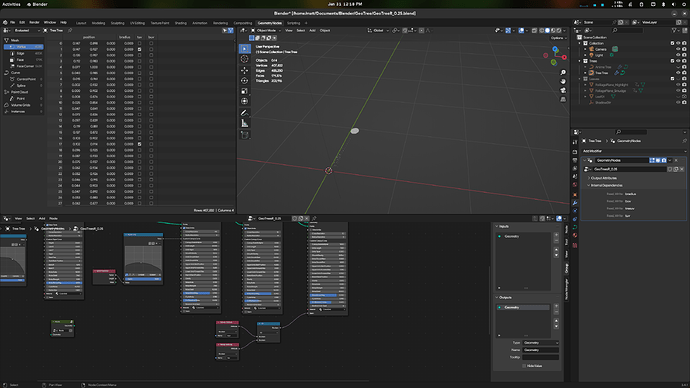Click the fake user shield icon for GeoTree node group

tap(295, 218)
